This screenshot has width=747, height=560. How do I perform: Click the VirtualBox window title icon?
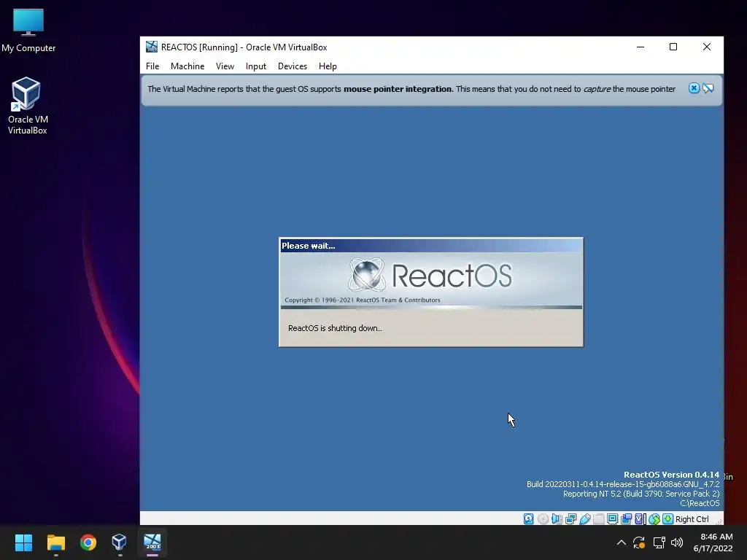coord(152,47)
